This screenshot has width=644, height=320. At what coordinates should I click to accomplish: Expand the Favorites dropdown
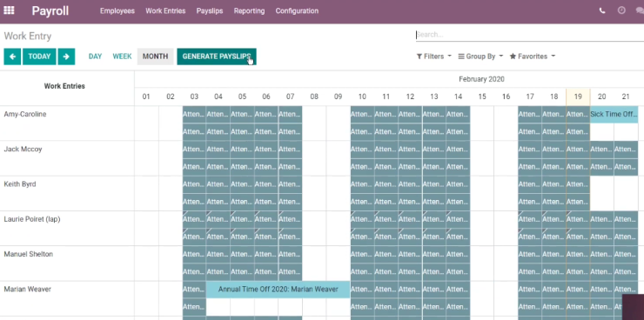533,57
